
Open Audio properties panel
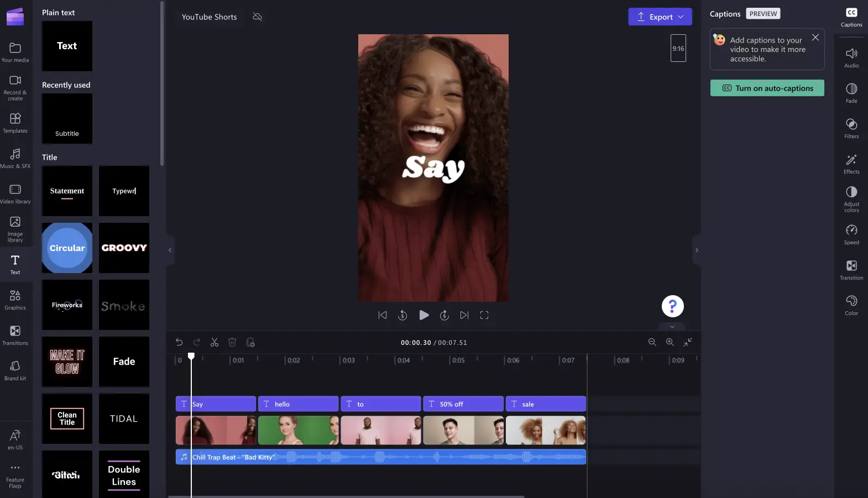click(x=851, y=57)
